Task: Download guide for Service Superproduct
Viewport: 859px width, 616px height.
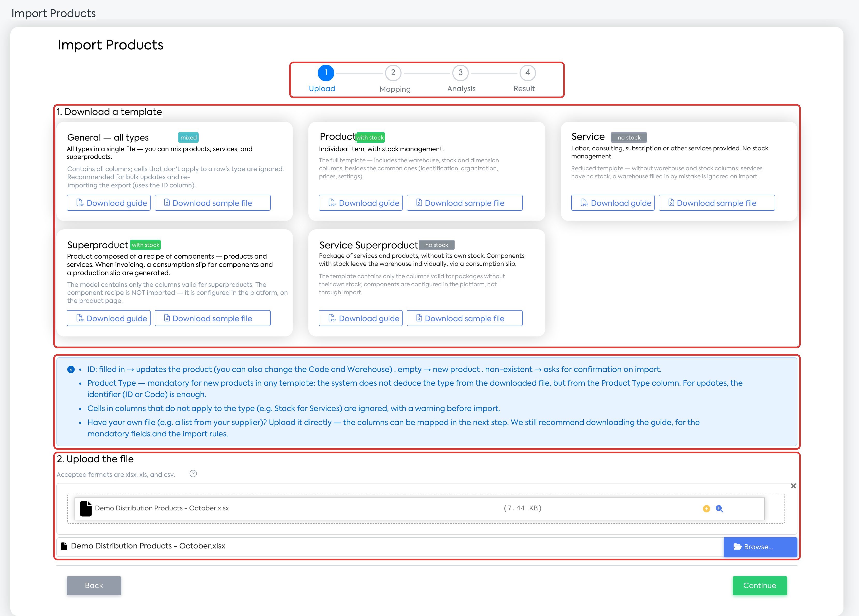Action: (361, 318)
